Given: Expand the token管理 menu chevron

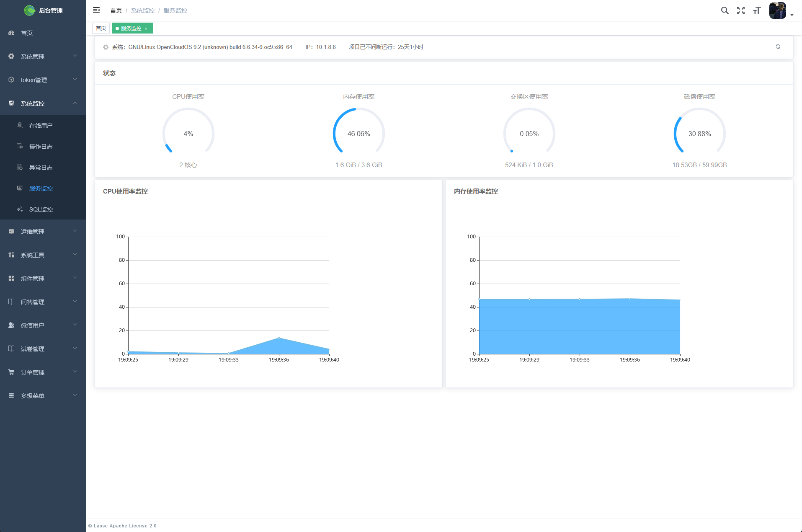Looking at the screenshot, I should (x=75, y=79).
